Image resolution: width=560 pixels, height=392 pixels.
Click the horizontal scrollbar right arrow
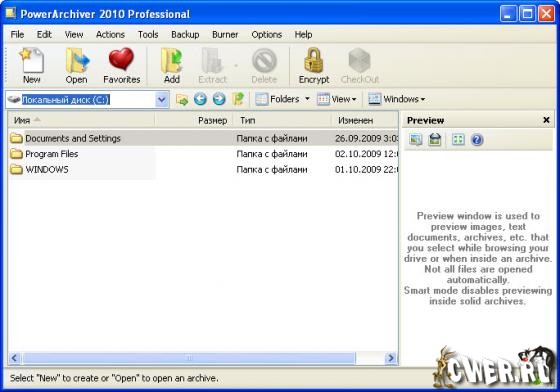[391, 358]
